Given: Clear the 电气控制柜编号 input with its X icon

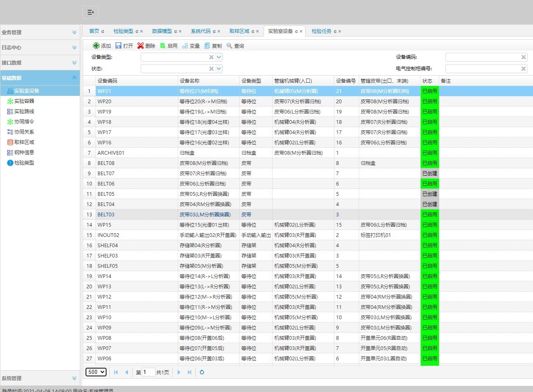Looking at the screenshot, I should (524, 69).
